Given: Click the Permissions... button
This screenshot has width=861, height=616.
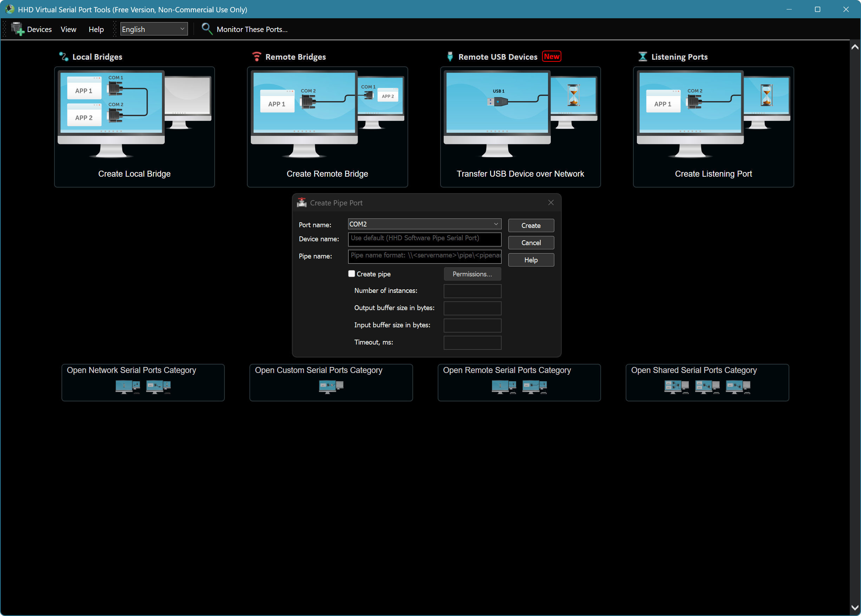Looking at the screenshot, I should click(472, 274).
